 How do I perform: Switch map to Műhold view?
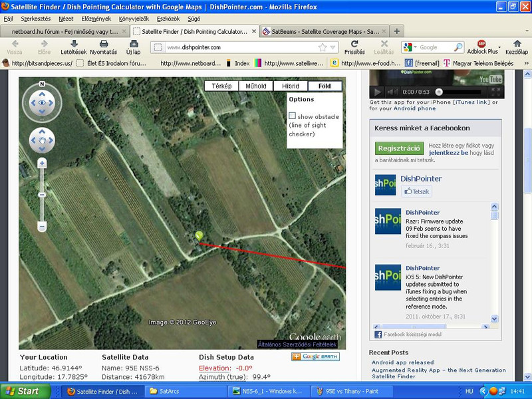(256, 86)
